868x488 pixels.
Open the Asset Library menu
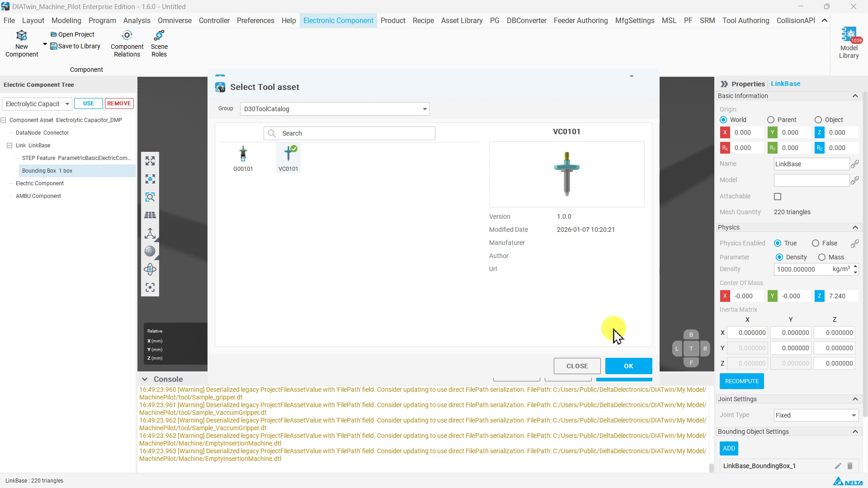462,21
